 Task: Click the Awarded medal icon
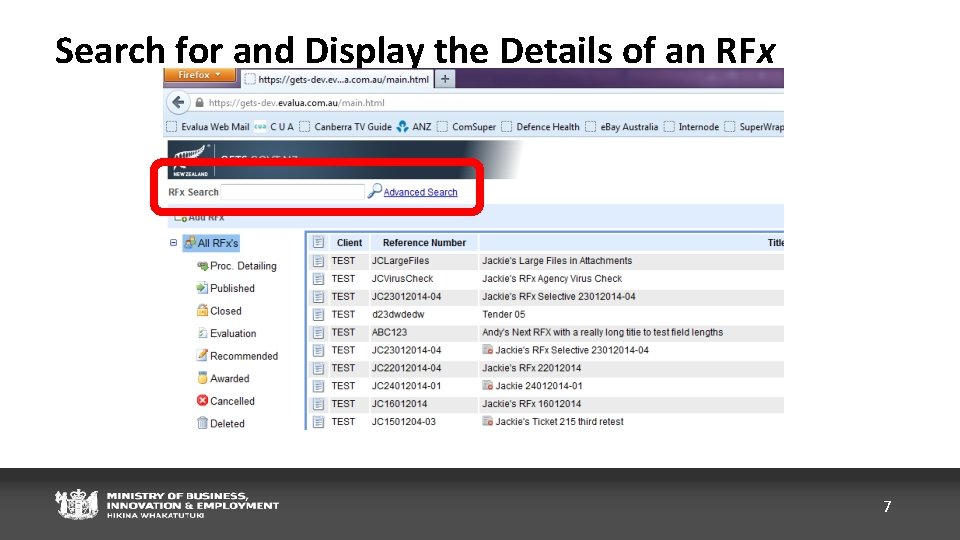pyautogui.click(x=202, y=378)
